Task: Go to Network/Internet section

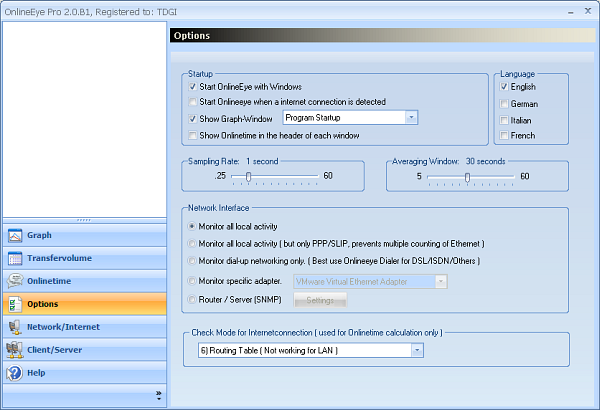Action: tap(85, 327)
